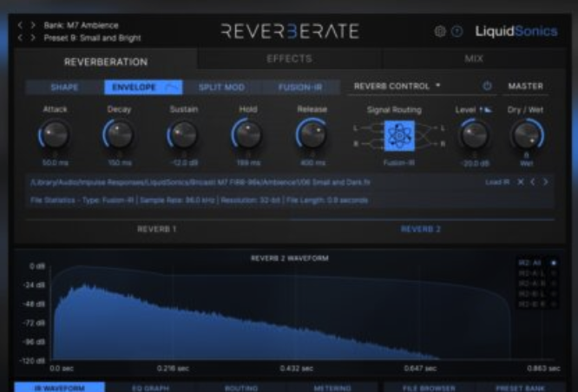Select the IR2-A: R waveform option
The height and width of the screenshot is (392, 578).
538,284
